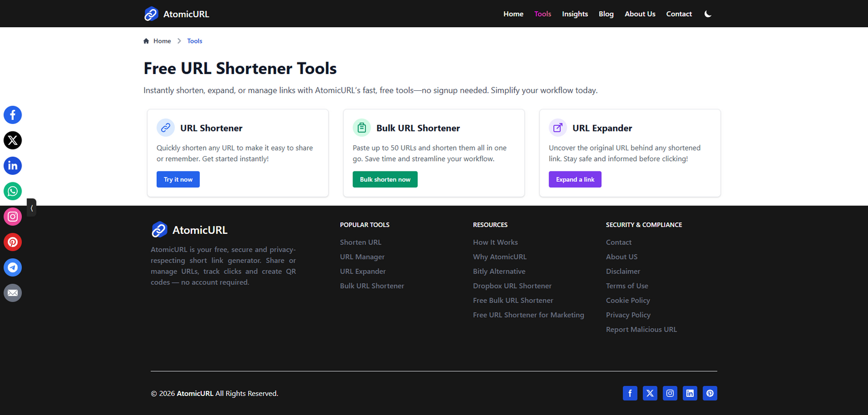Click the AtomicURL logo in header
Image resolution: width=868 pixels, height=415 pixels.
point(176,14)
